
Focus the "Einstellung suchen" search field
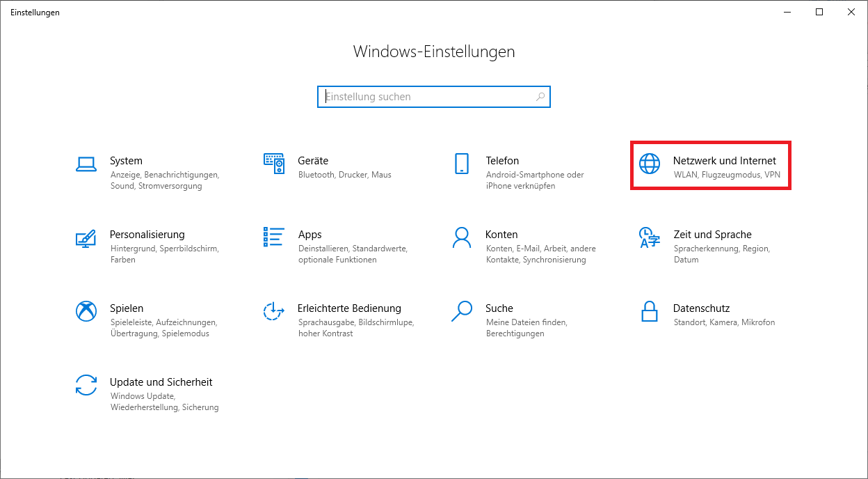pyautogui.click(x=424, y=97)
